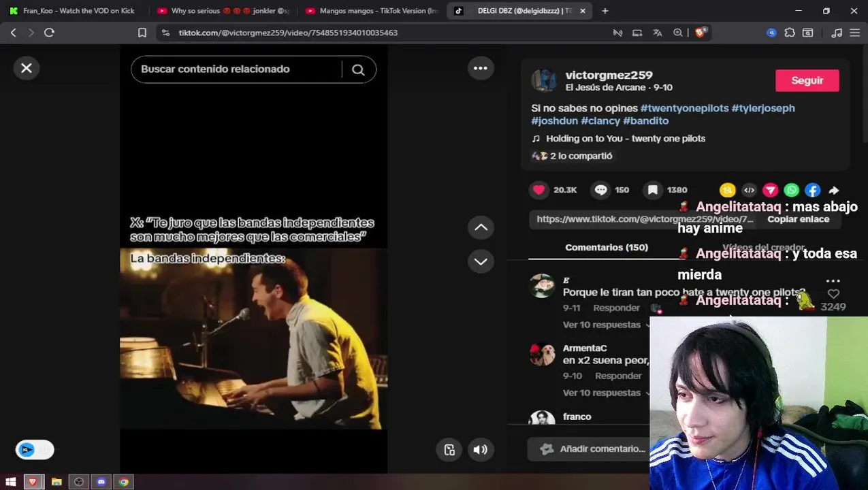Go back with the browser back arrow

[13, 33]
